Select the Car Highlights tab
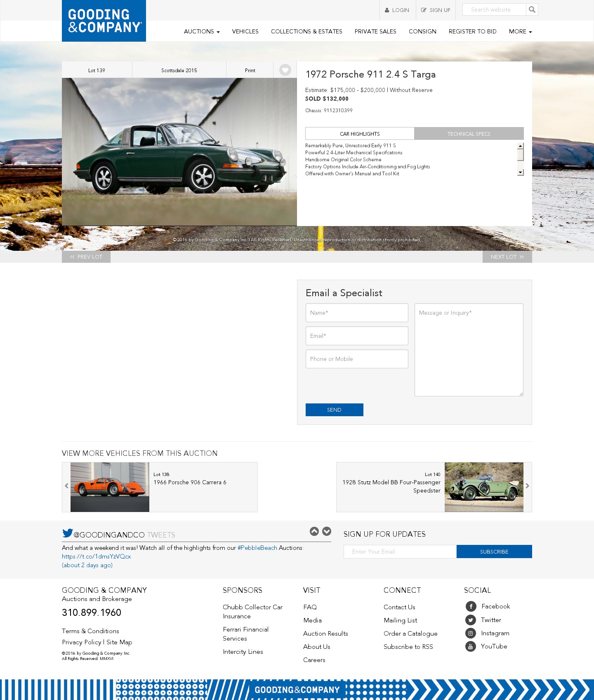The width and height of the screenshot is (594, 700). pos(360,134)
